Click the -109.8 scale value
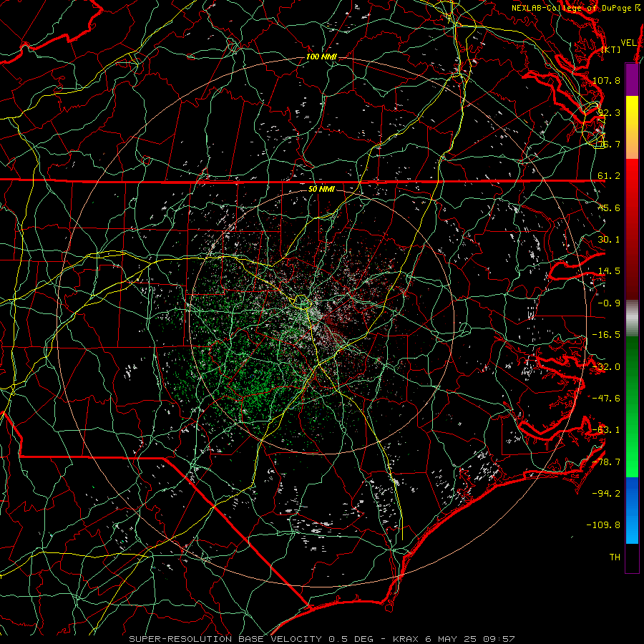 click(x=603, y=525)
